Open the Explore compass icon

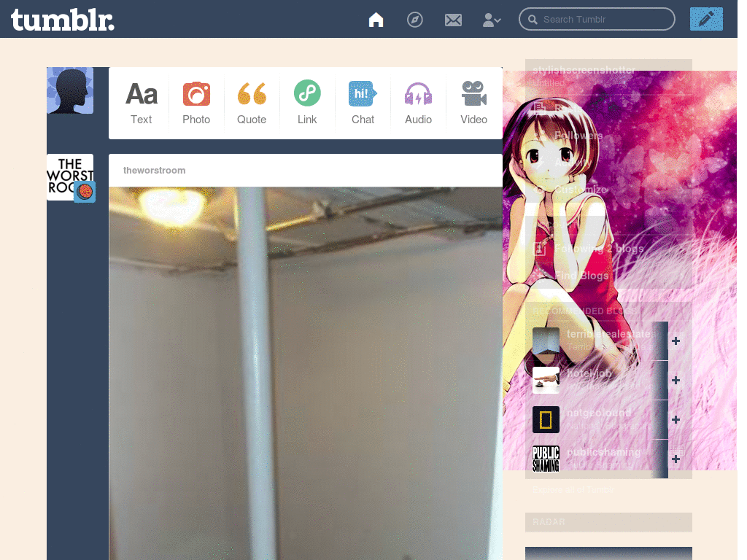[x=414, y=20]
